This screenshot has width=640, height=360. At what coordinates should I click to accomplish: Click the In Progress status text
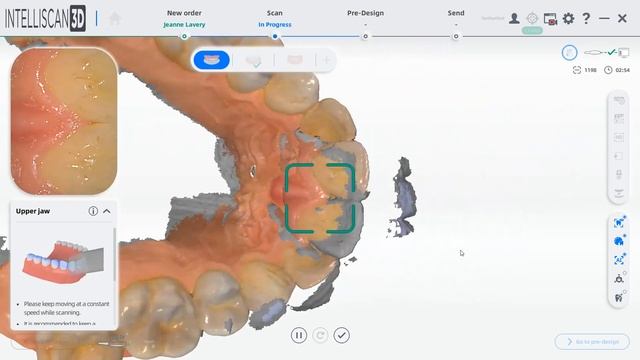click(275, 25)
